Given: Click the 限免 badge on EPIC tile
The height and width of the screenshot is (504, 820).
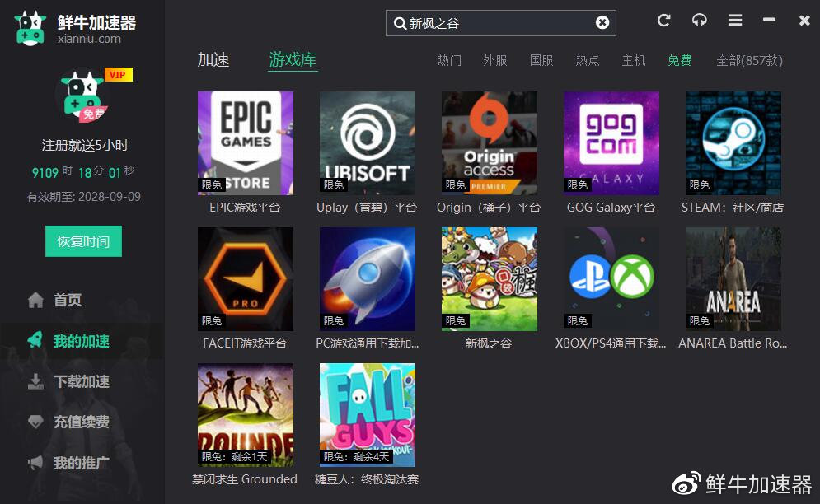Looking at the screenshot, I should [212, 184].
